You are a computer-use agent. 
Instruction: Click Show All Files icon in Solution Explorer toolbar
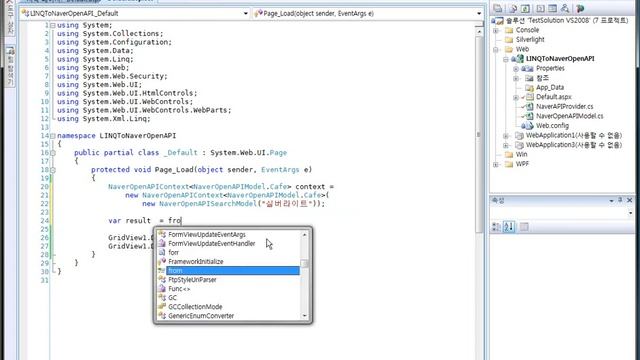coord(513,8)
